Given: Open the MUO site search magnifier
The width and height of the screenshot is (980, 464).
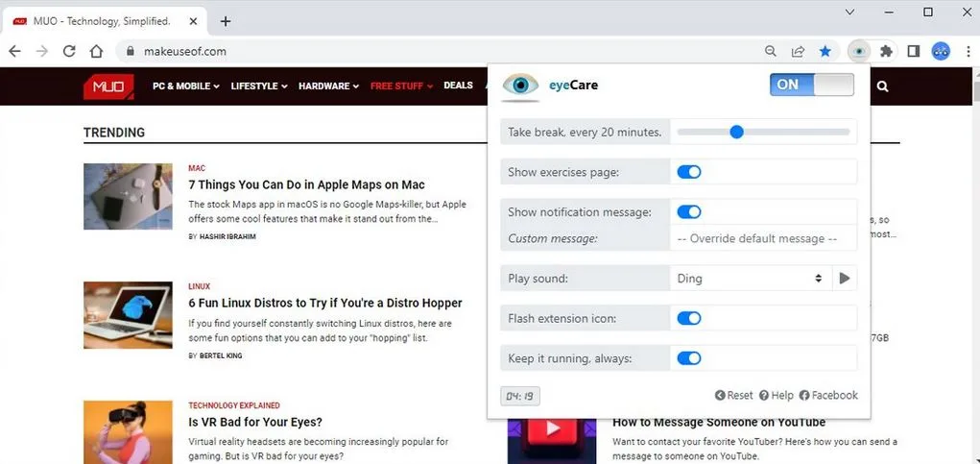Looking at the screenshot, I should [x=882, y=86].
